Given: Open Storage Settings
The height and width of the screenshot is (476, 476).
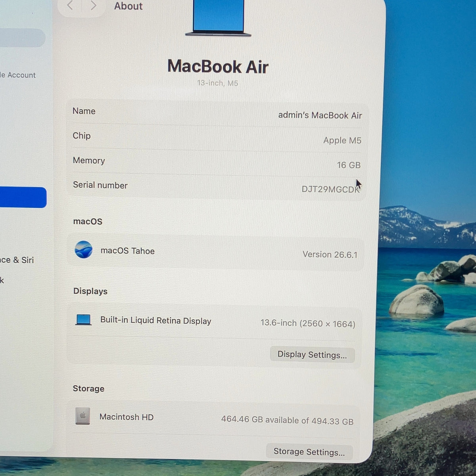Looking at the screenshot, I should [309, 452].
